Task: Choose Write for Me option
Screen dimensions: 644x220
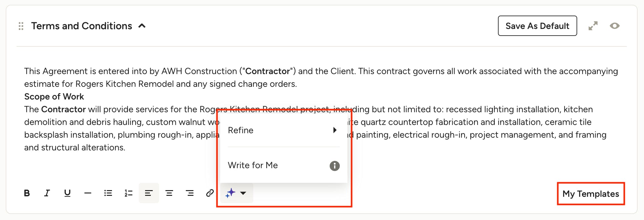Action: (x=253, y=165)
